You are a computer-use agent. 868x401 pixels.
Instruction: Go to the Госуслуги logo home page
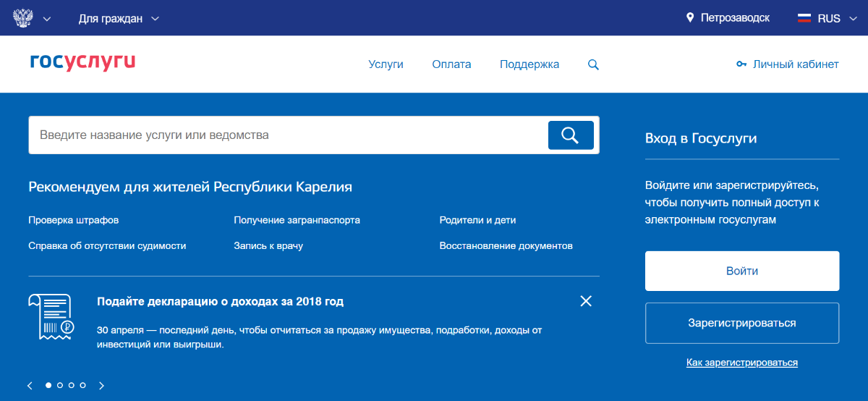tap(82, 62)
